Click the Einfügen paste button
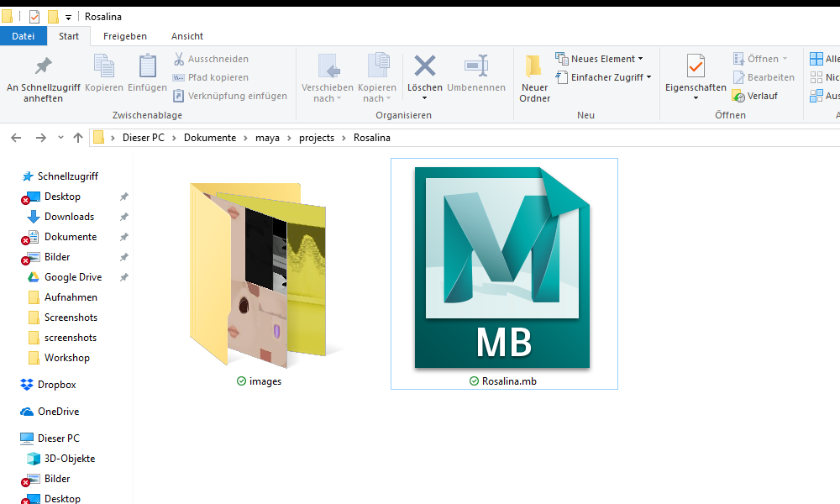The width and height of the screenshot is (840, 504). click(x=147, y=73)
